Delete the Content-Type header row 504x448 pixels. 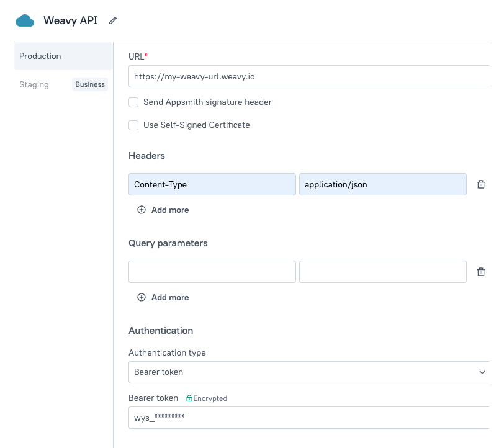(481, 184)
